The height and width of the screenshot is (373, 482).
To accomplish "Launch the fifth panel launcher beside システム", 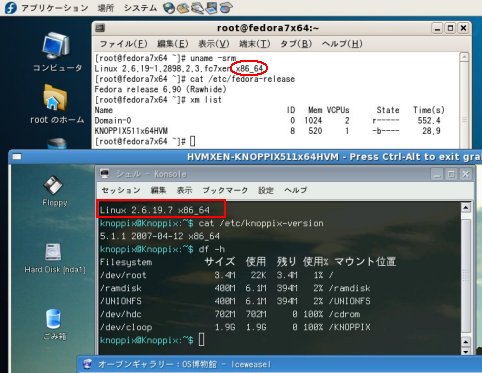I will (x=226, y=8).
